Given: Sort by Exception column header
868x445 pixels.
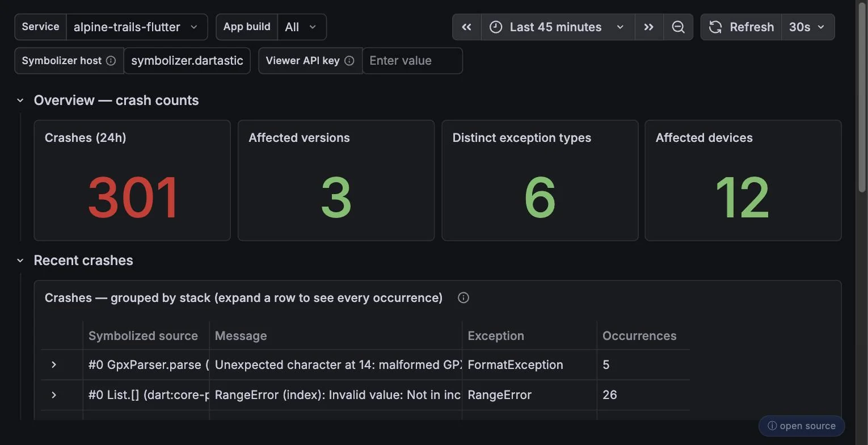Looking at the screenshot, I should tap(496, 335).
